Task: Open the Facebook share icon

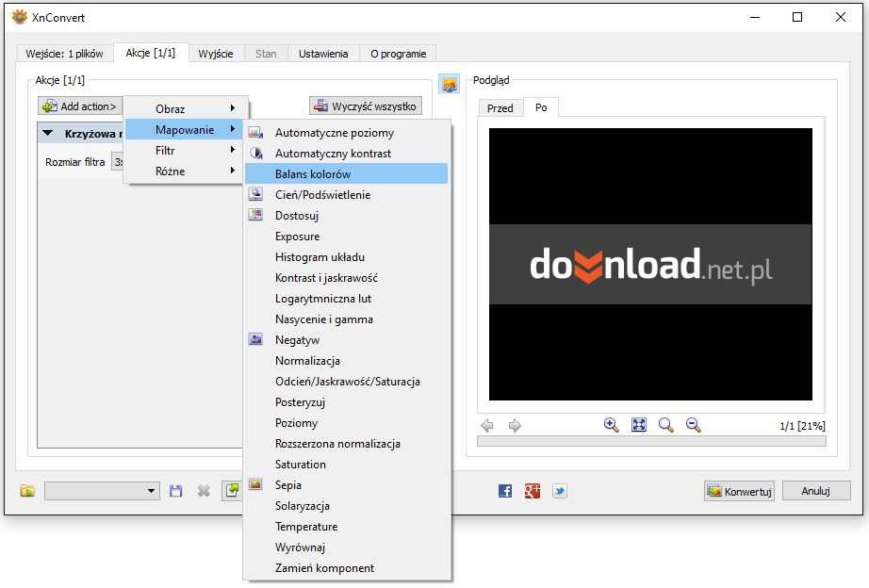Action: pyautogui.click(x=505, y=491)
